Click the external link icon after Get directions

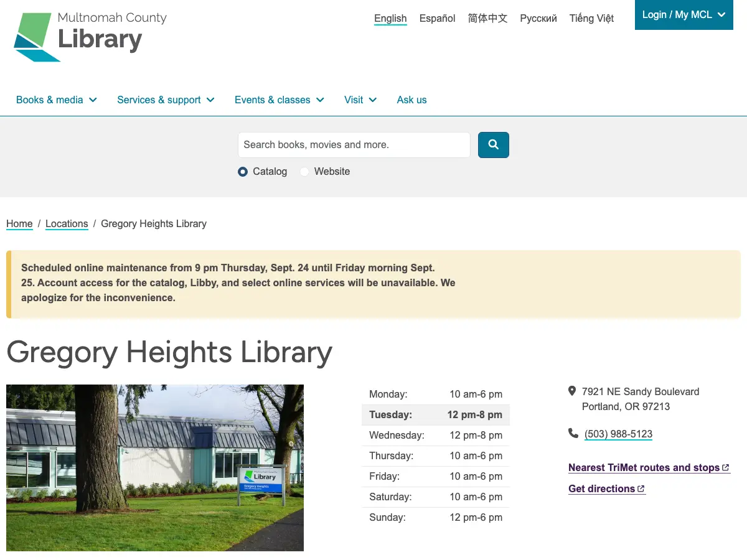pyautogui.click(x=641, y=489)
